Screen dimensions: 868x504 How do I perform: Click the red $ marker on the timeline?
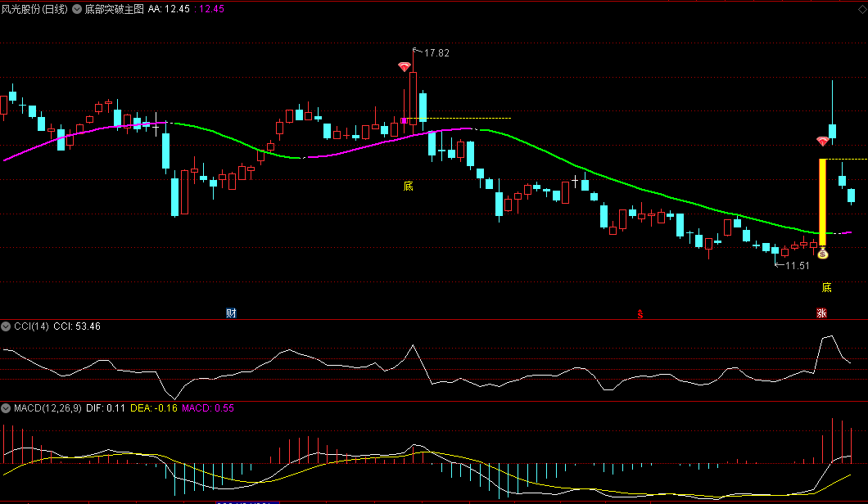point(640,314)
